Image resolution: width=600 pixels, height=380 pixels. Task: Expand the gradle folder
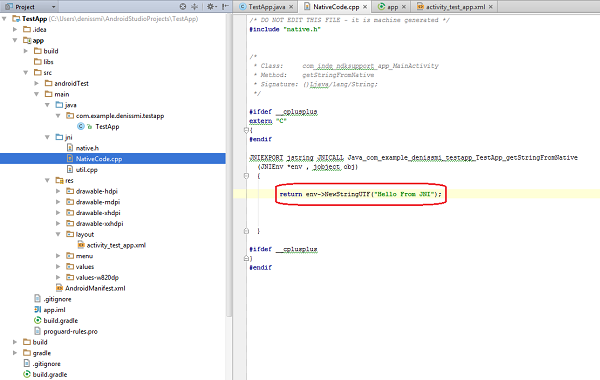[15, 352]
